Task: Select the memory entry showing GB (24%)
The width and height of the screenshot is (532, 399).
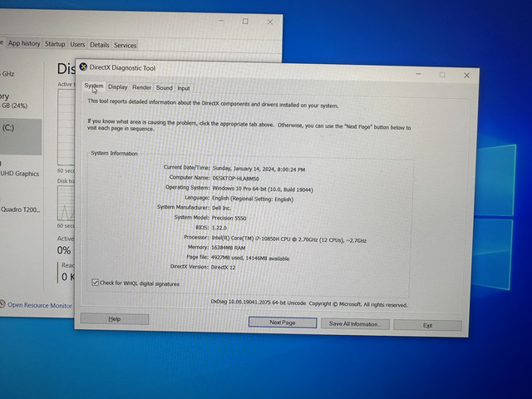Action: 13,101
